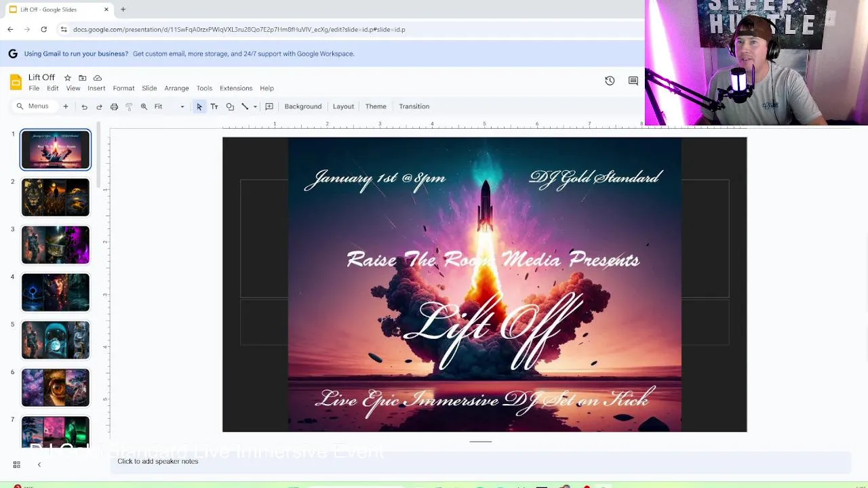Select slide 4 thumbnail
This screenshot has height=488, width=868.
pyautogui.click(x=56, y=292)
